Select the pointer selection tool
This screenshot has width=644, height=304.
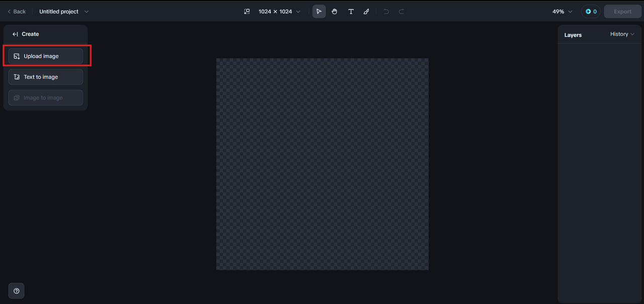pos(319,12)
